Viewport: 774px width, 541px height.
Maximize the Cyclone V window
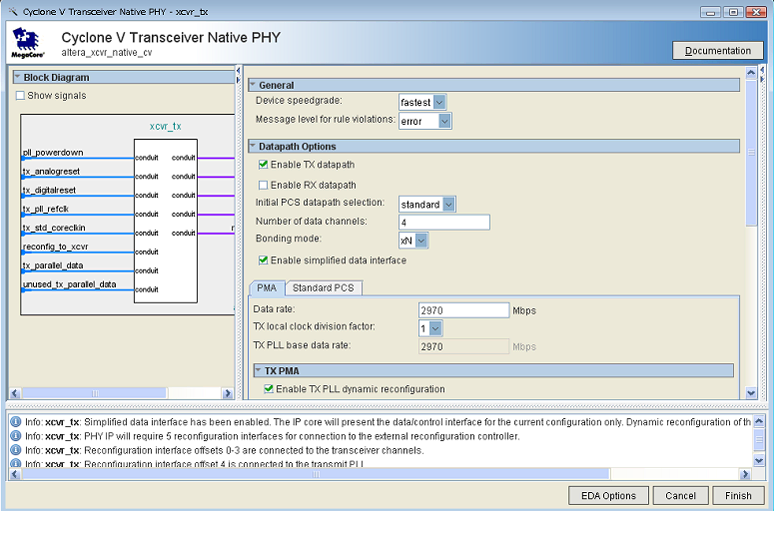733,12
